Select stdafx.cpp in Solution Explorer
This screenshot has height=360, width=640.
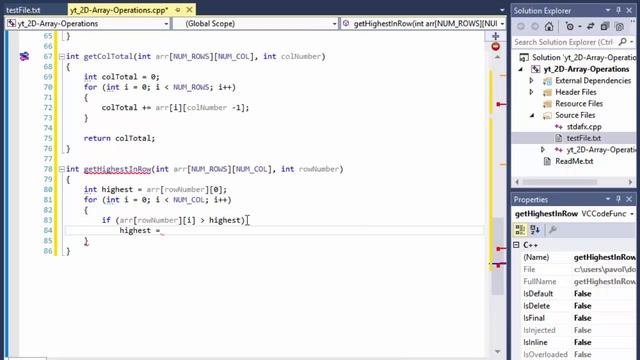click(584, 127)
